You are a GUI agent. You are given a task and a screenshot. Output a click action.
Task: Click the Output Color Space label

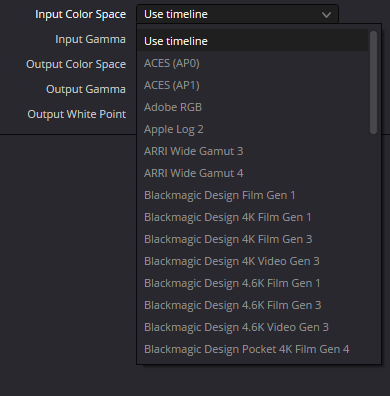(x=76, y=64)
